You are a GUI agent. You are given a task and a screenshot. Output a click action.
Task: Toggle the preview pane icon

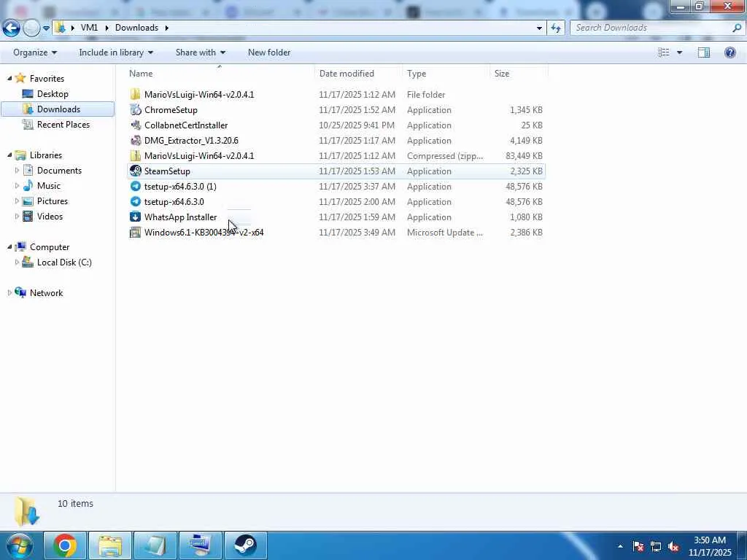(704, 52)
